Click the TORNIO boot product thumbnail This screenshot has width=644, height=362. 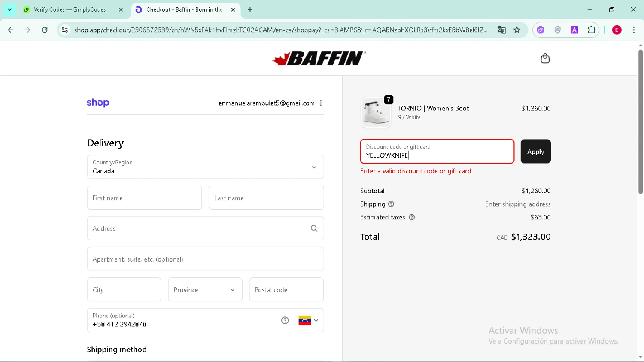376,113
